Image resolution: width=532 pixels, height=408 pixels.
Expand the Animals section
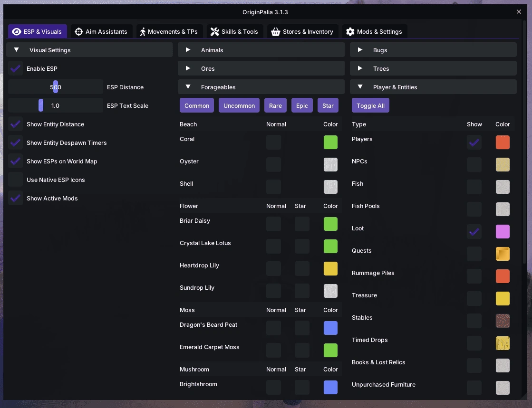[x=261, y=50]
